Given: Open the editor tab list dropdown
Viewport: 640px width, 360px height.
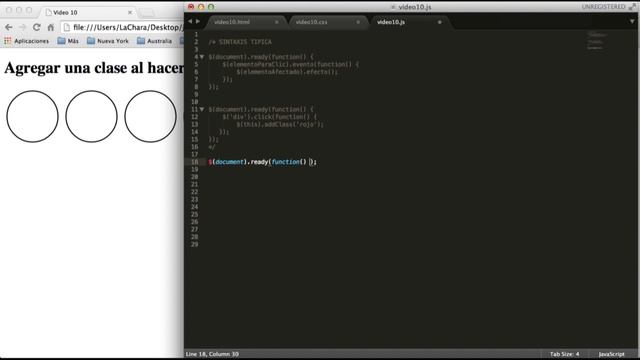Looking at the screenshot, I should (632, 22).
